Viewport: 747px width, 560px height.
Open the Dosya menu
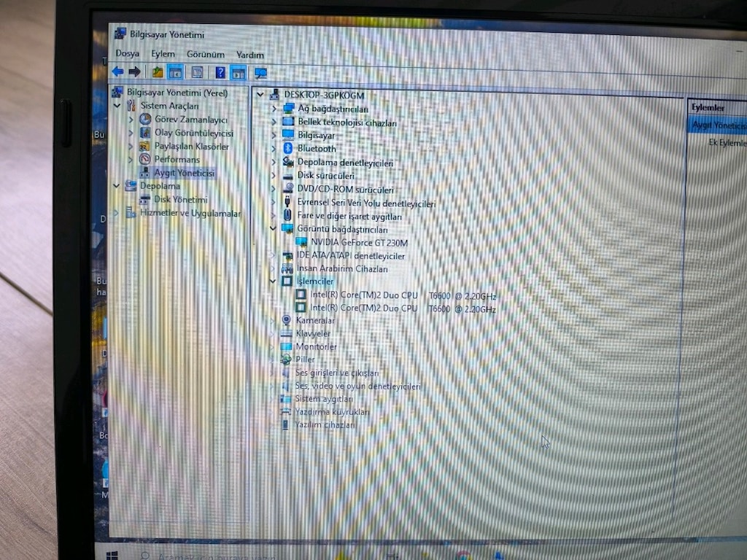(x=127, y=53)
